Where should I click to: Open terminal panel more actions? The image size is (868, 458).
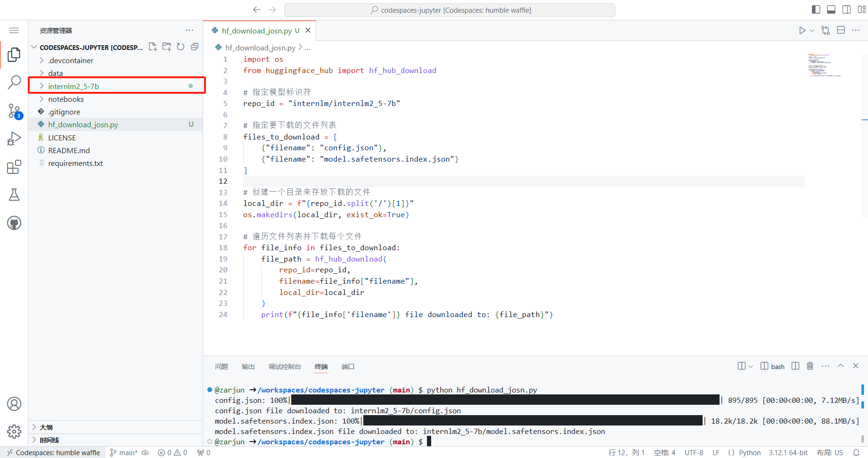pos(826,366)
